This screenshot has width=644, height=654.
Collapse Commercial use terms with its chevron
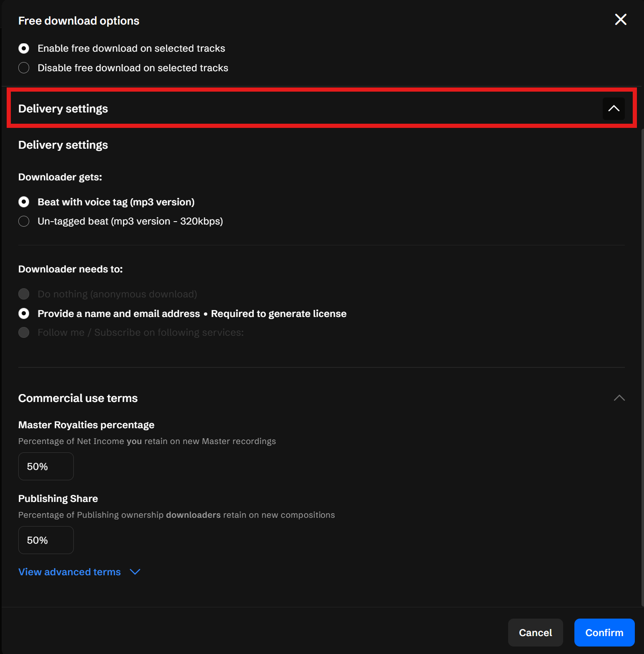coord(619,398)
